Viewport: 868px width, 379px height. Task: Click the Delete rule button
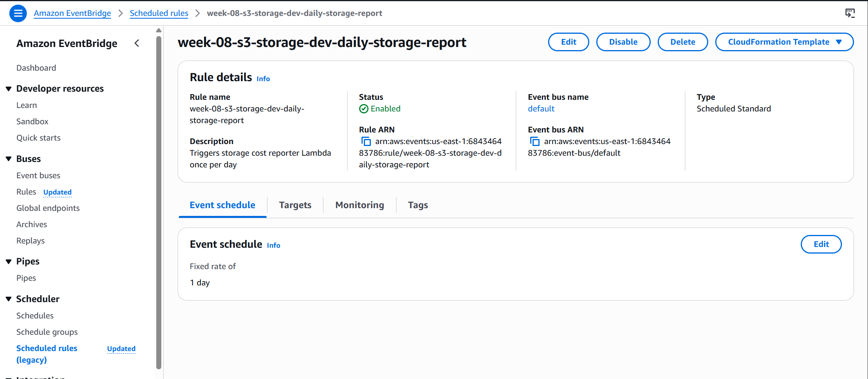(x=683, y=42)
